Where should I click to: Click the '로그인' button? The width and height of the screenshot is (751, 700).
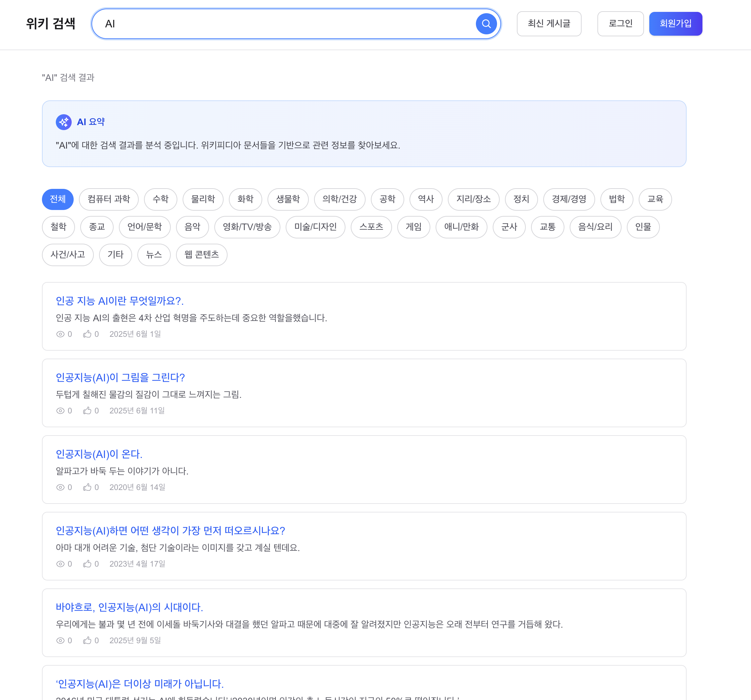(x=620, y=23)
